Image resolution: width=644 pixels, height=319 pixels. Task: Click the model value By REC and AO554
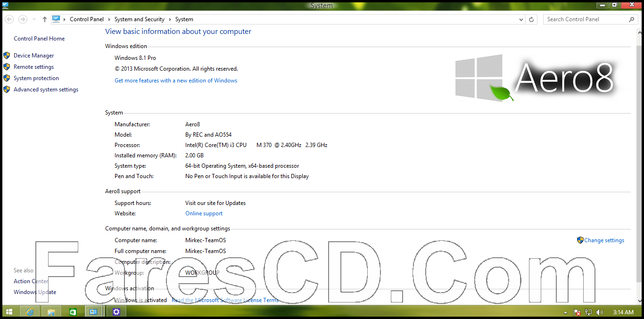[x=208, y=135]
